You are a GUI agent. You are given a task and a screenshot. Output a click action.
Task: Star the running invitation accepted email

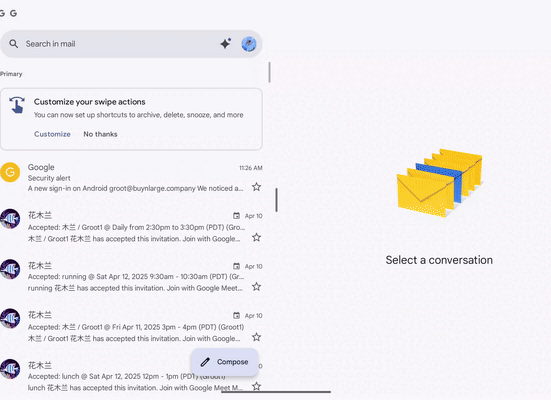point(257,286)
